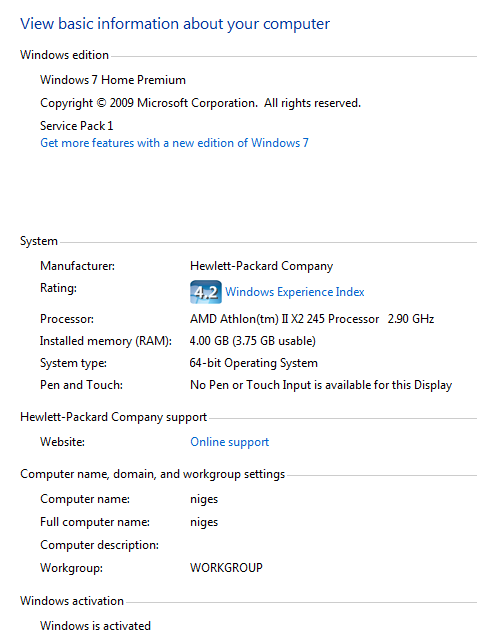This screenshot has width=477, height=639.
Task: Click the Windows activation section header
Action: (72, 601)
